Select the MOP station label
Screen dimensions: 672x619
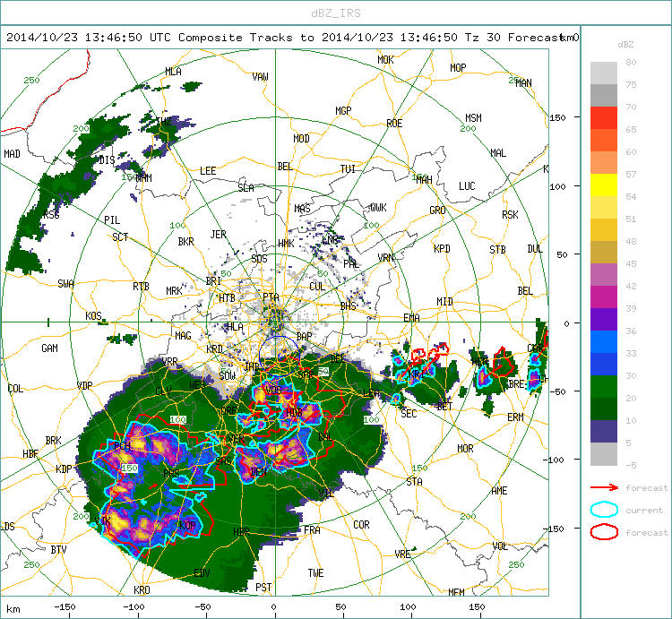tap(458, 68)
